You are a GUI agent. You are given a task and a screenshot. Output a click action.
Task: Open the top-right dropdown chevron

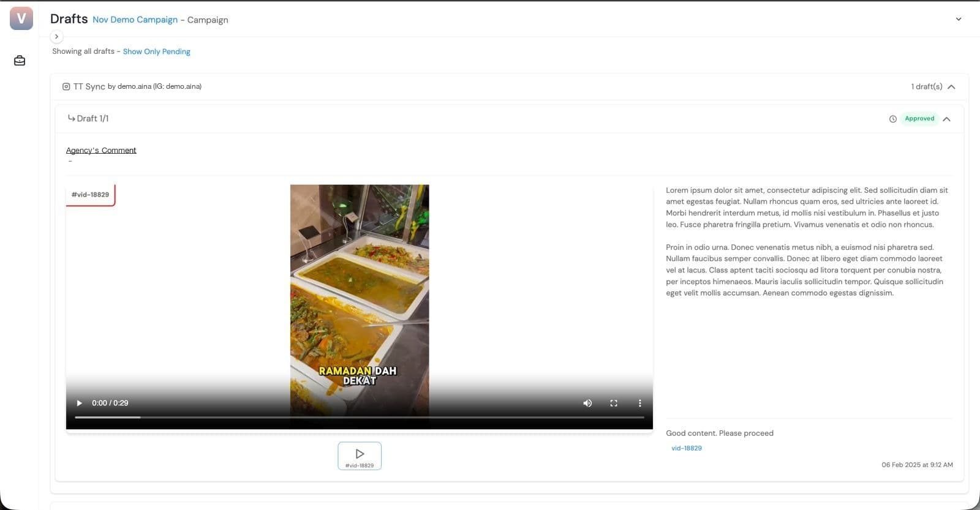click(x=959, y=19)
